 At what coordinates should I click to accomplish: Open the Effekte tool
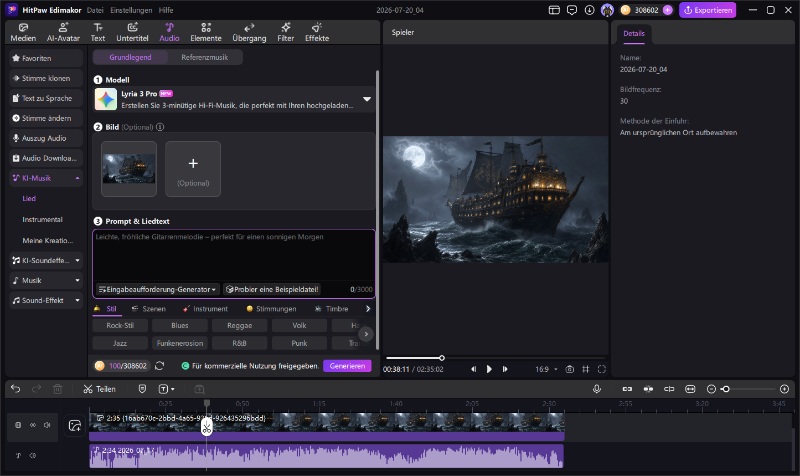click(317, 32)
